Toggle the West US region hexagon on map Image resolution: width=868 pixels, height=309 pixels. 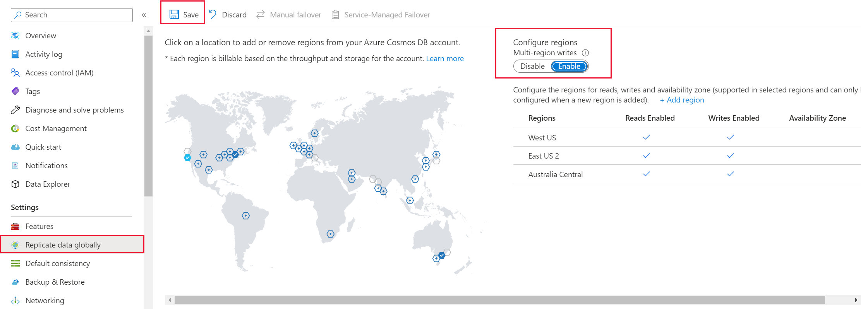[188, 158]
